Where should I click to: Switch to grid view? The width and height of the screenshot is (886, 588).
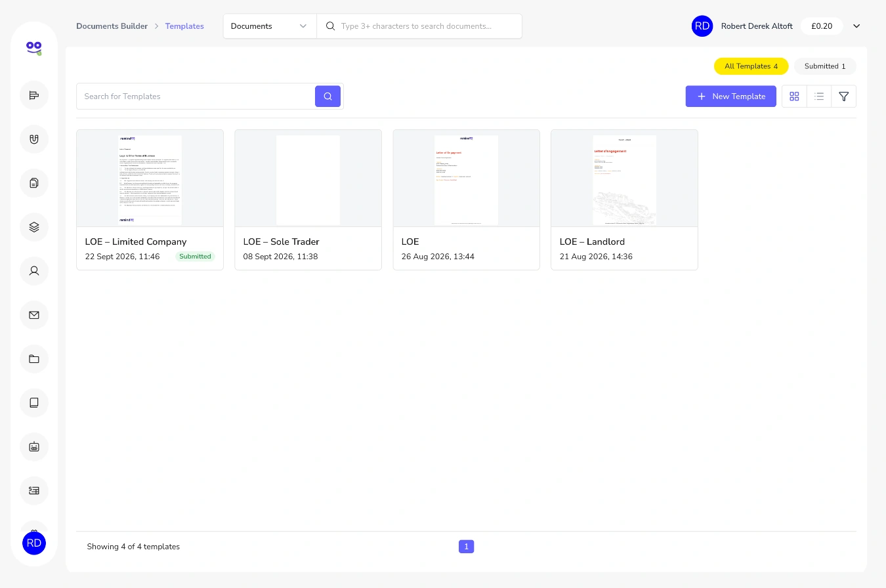(x=794, y=96)
